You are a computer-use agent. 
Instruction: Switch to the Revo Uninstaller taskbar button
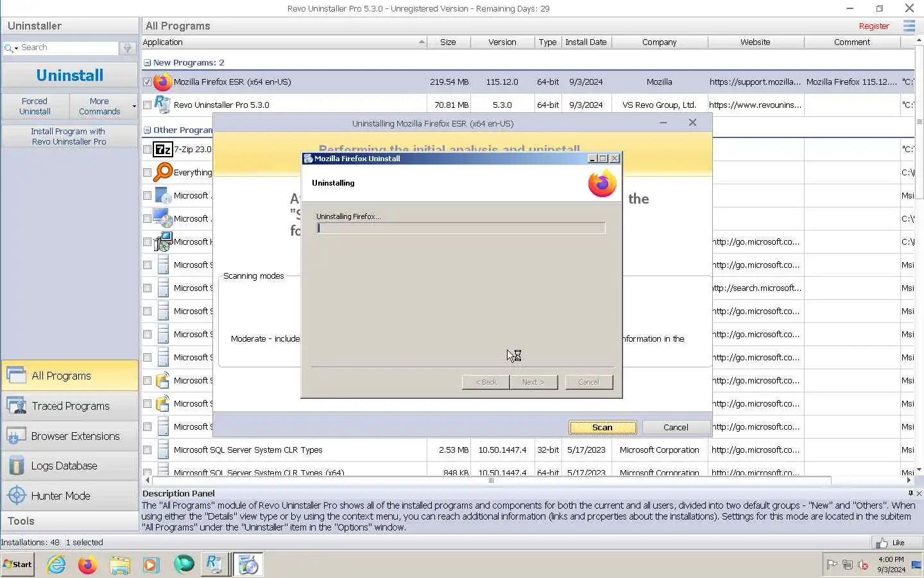(214, 565)
